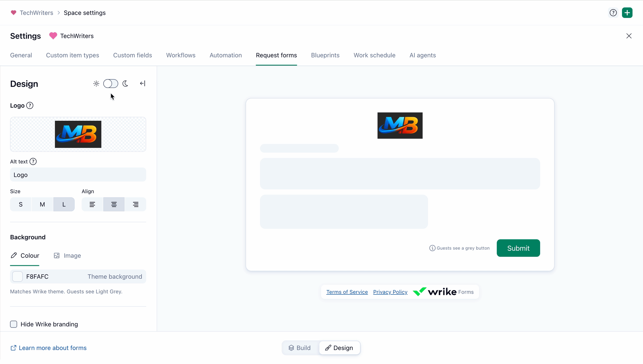This screenshot has height=364, width=643.
Task: Select small logo size S
Action: coord(21,204)
